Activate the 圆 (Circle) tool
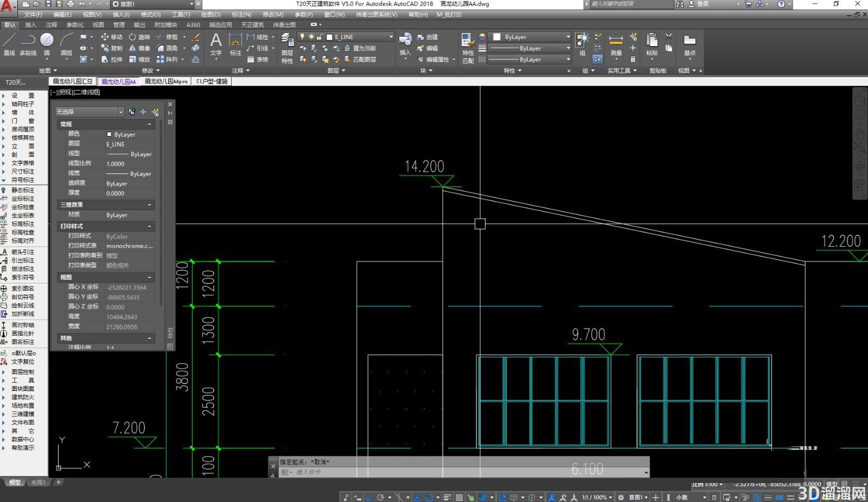 (47, 44)
